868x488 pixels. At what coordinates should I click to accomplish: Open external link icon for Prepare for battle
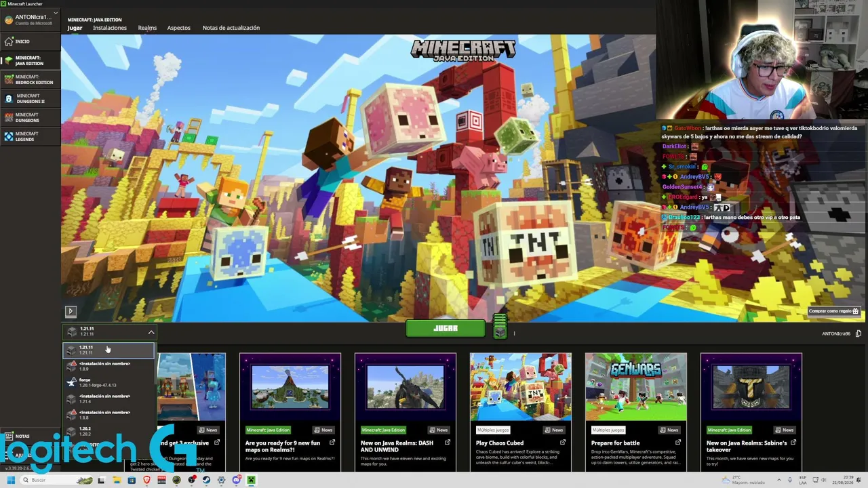(678, 443)
